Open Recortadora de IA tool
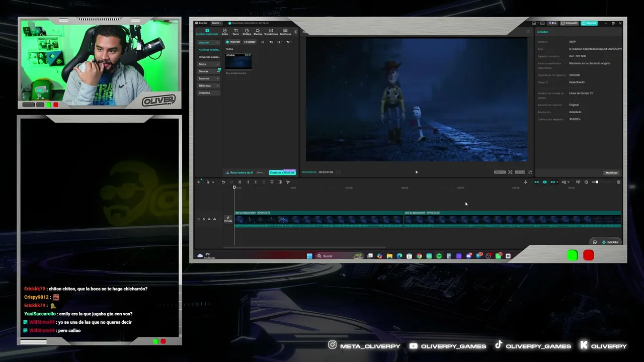This screenshot has height=362, width=644. click(239, 172)
